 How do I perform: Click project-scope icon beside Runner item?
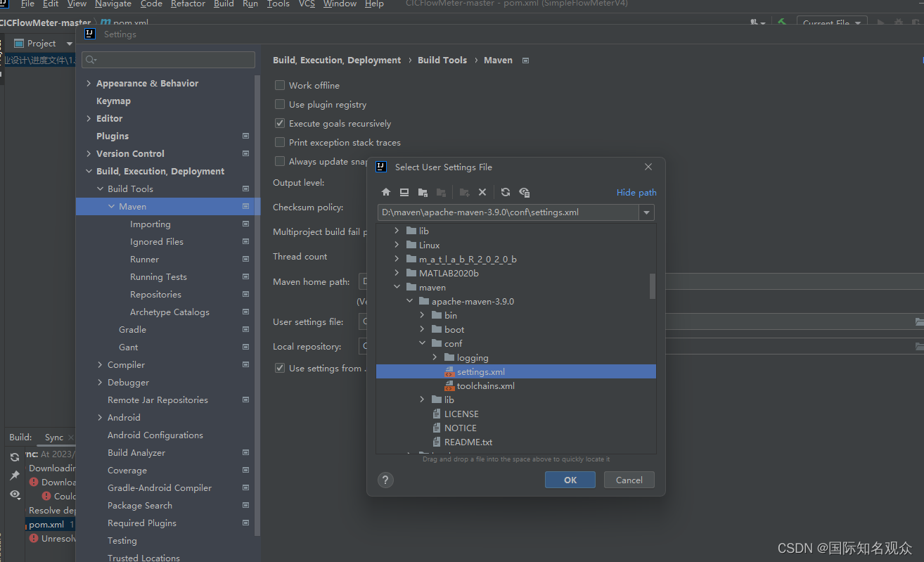[x=245, y=259]
